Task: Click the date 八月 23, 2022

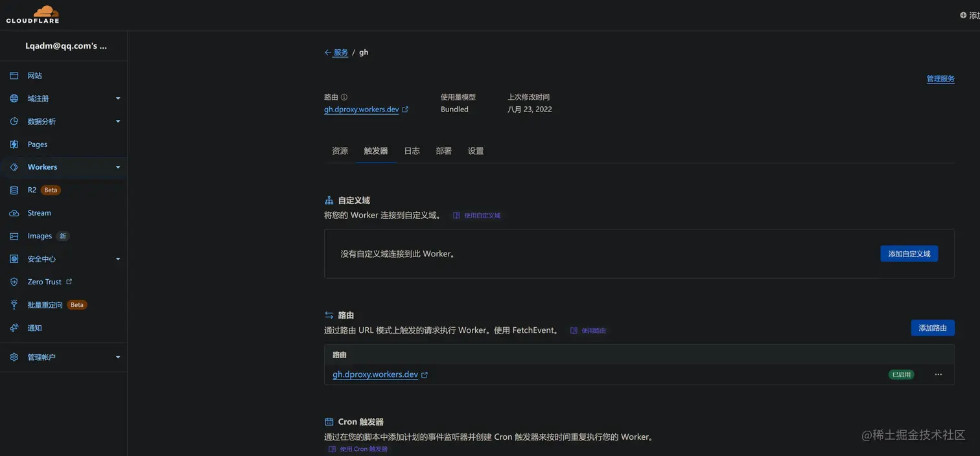Action: (530, 109)
